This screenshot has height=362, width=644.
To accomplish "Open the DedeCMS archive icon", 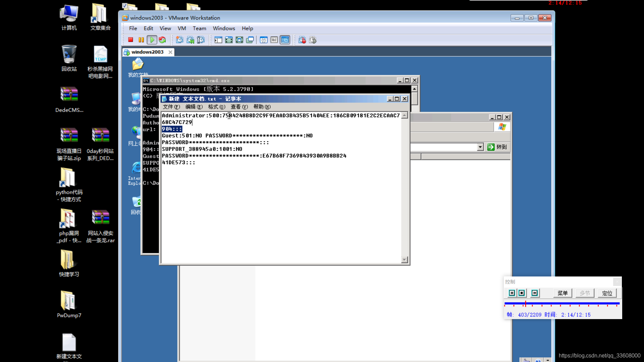I will pyautogui.click(x=69, y=99).
